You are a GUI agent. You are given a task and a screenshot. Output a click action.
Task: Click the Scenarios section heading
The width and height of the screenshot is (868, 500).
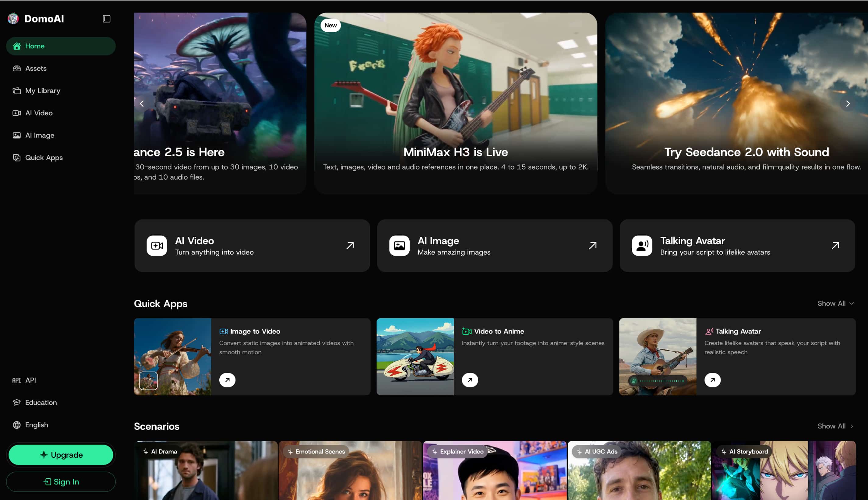[x=157, y=426]
